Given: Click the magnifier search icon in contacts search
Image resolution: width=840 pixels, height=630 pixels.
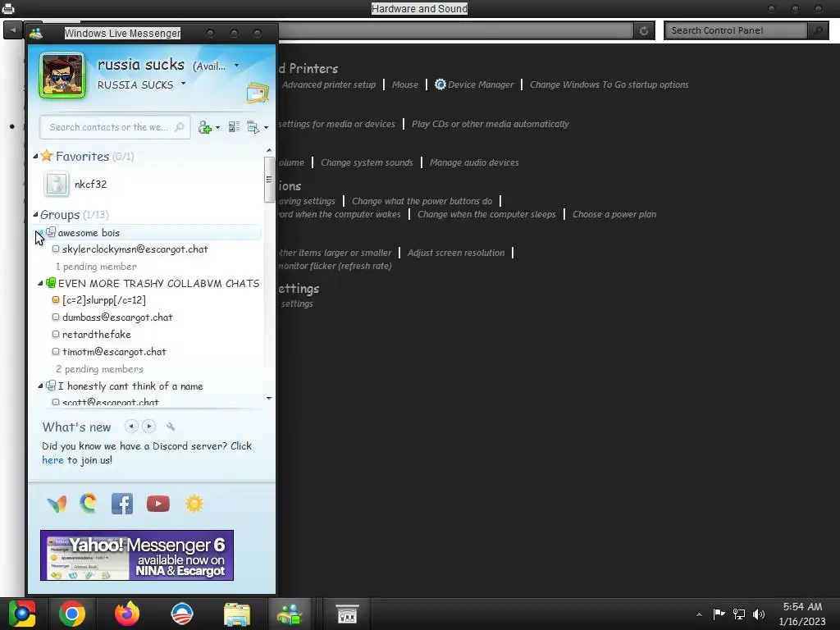Looking at the screenshot, I should pos(180,127).
